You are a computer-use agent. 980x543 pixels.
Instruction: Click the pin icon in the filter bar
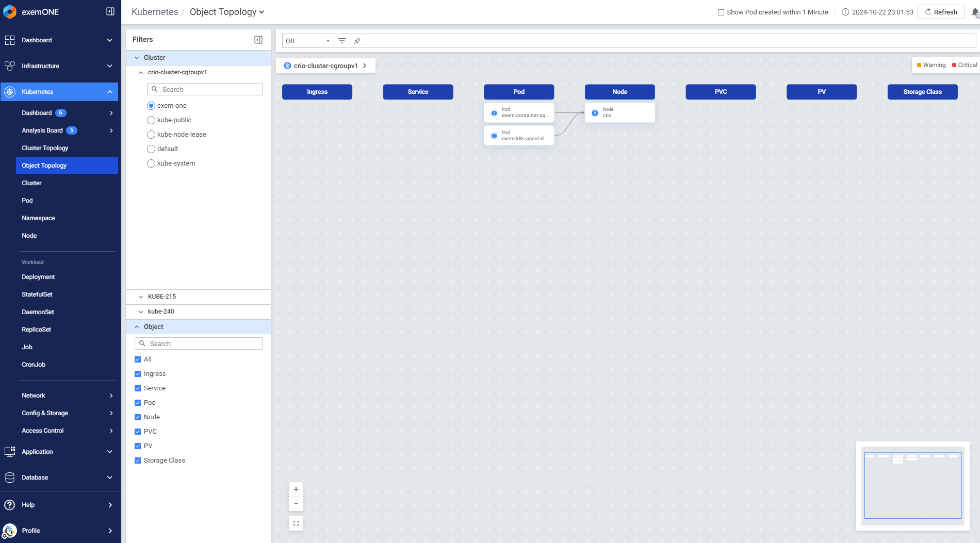357,41
